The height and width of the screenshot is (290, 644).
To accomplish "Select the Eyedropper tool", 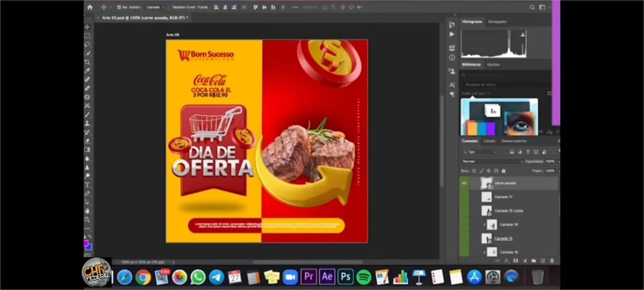I will pyautogui.click(x=87, y=71).
